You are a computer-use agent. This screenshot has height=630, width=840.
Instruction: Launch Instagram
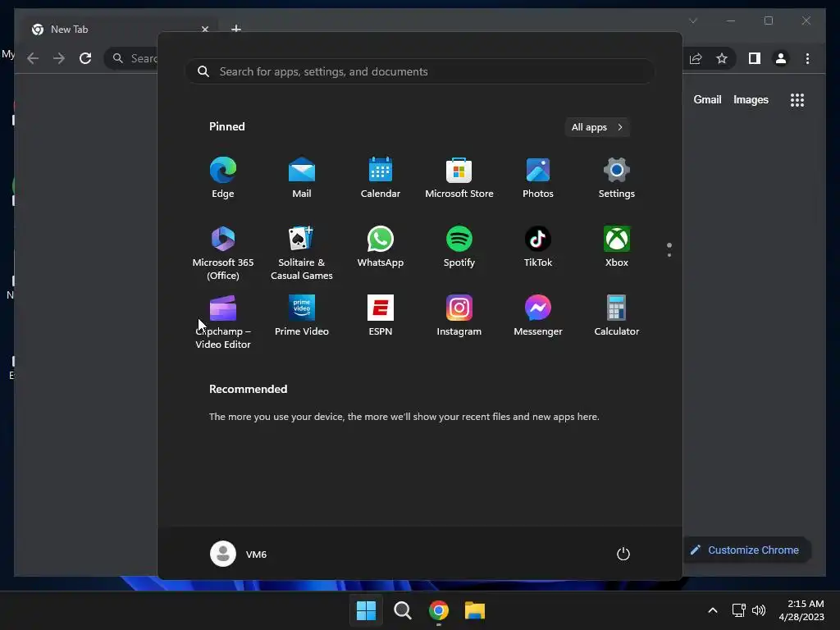(459, 316)
